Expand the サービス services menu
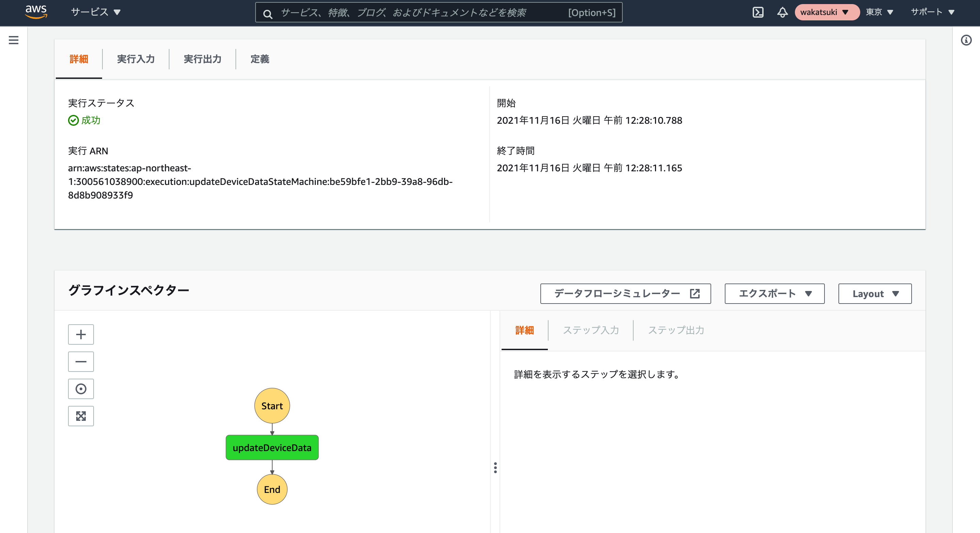The height and width of the screenshot is (533, 980). click(96, 12)
